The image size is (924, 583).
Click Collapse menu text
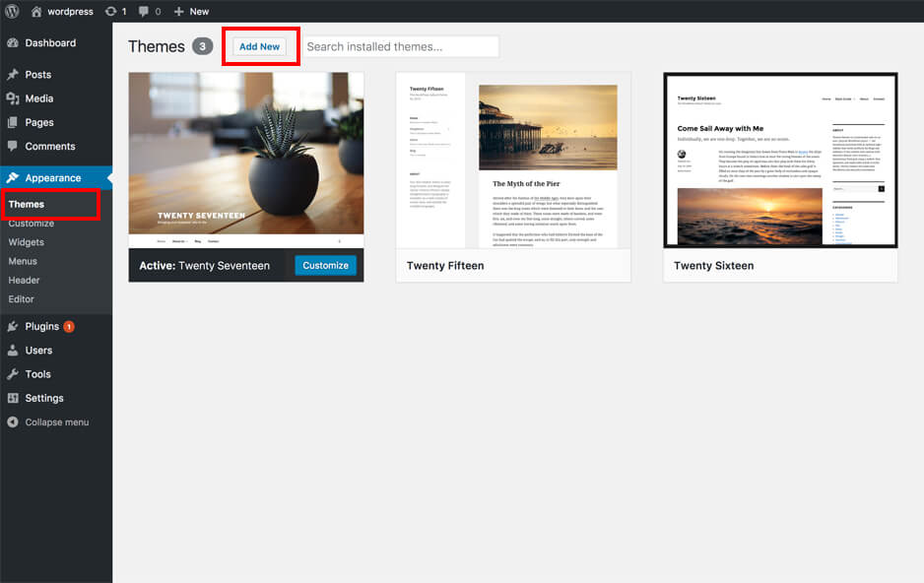click(56, 422)
